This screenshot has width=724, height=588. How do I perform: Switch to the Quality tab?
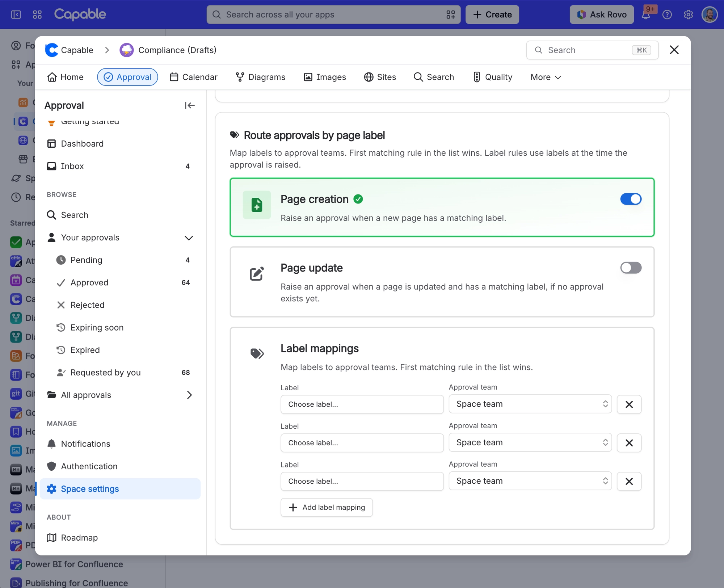click(492, 77)
